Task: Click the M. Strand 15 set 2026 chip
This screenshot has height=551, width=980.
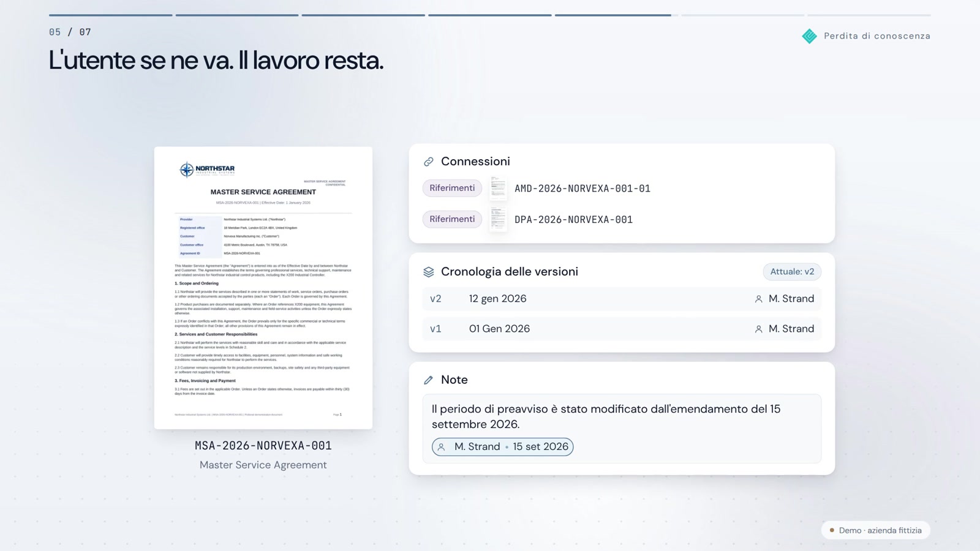Action: point(503,447)
